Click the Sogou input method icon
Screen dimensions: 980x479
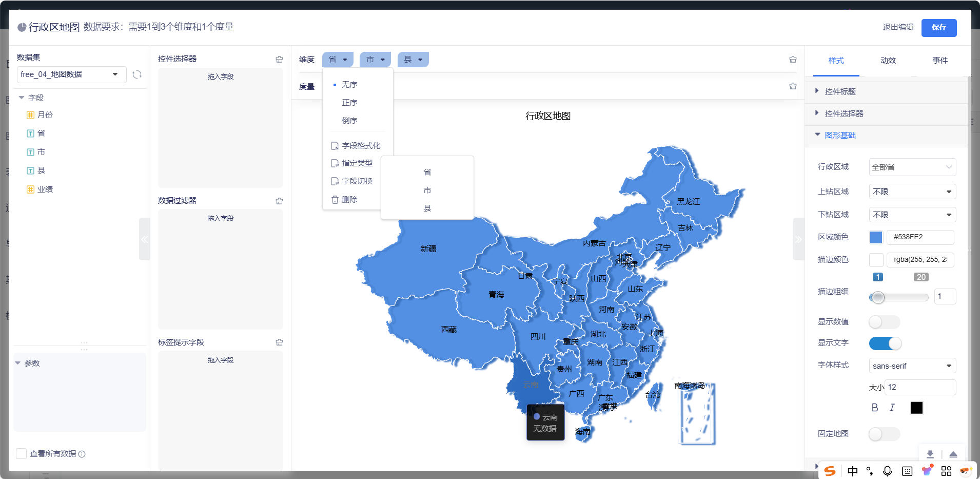830,471
